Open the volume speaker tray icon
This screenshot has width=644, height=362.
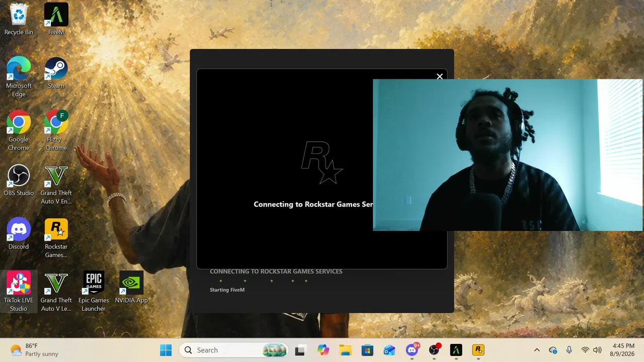point(597,350)
